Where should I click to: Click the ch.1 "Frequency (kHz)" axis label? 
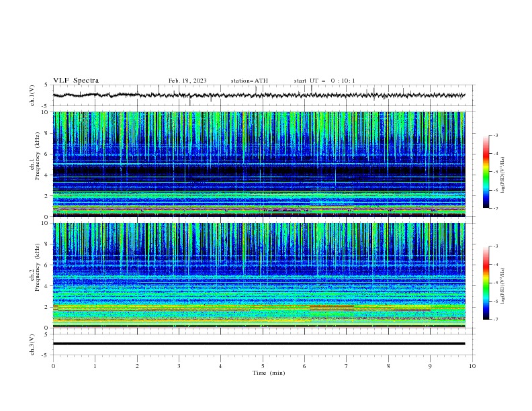pos(38,156)
